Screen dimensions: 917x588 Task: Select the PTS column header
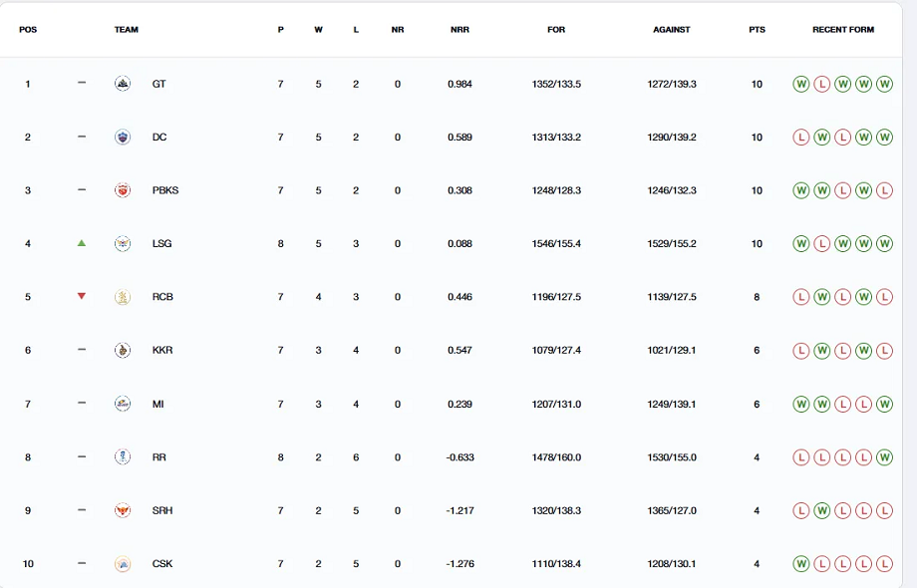tap(757, 30)
